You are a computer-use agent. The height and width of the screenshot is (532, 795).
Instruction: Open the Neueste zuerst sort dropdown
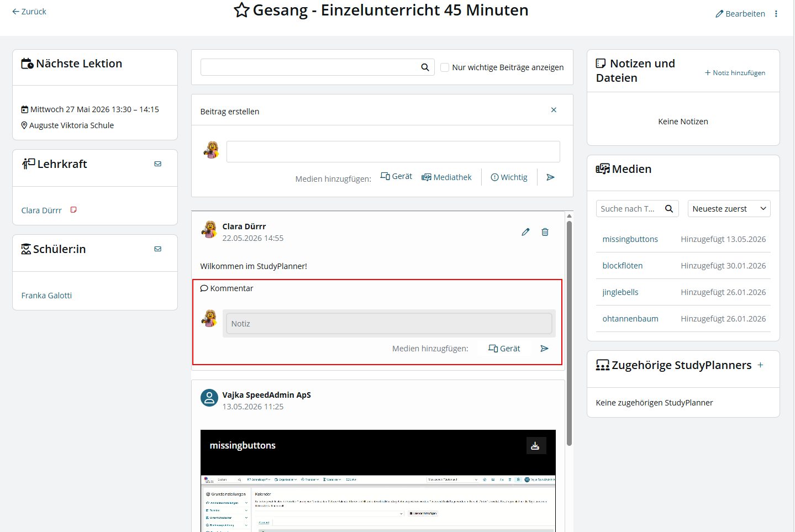click(729, 209)
